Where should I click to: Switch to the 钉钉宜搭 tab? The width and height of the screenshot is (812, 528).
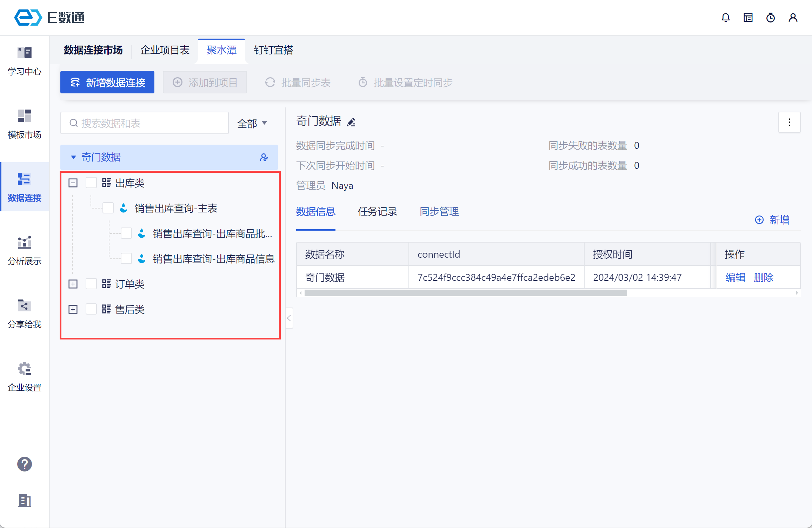click(273, 50)
